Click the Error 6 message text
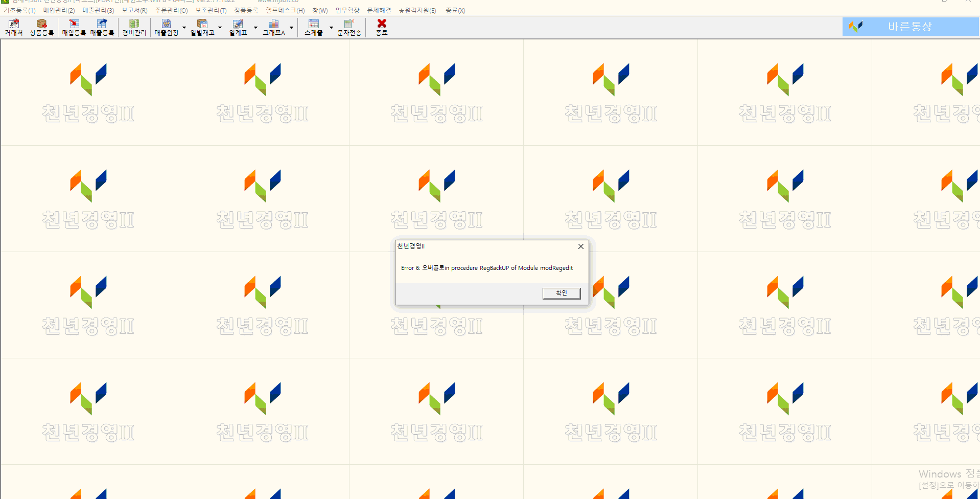The image size is (980, 499). [487, 268]
